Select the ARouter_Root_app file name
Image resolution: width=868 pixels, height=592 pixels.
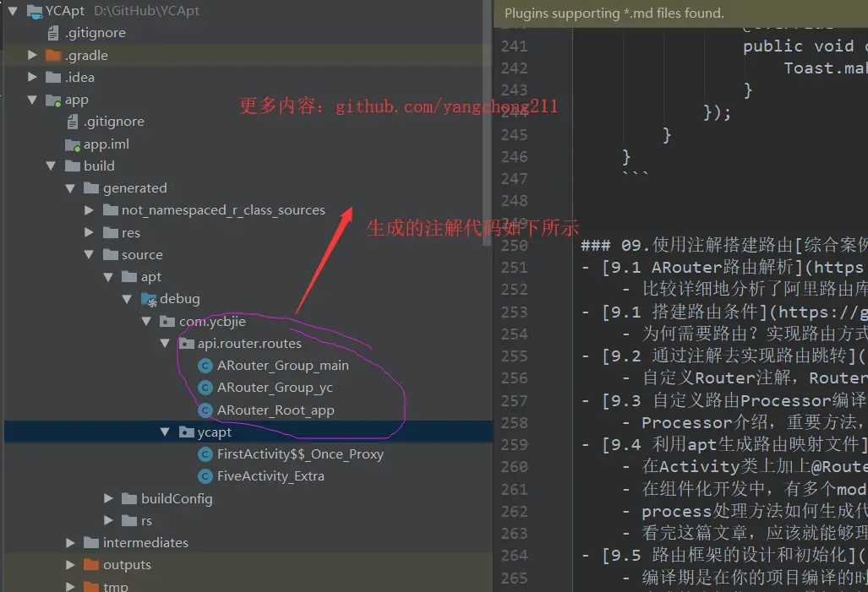(276, 410)
